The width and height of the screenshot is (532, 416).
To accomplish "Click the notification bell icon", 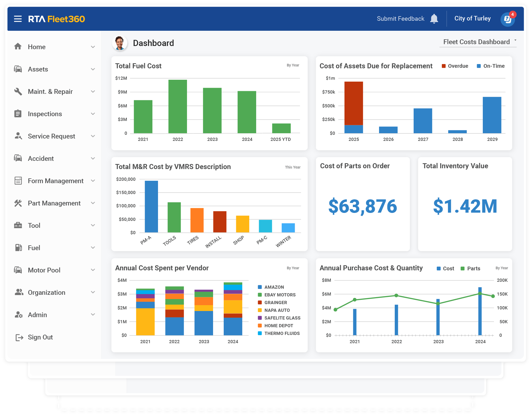I will [434, 19].
